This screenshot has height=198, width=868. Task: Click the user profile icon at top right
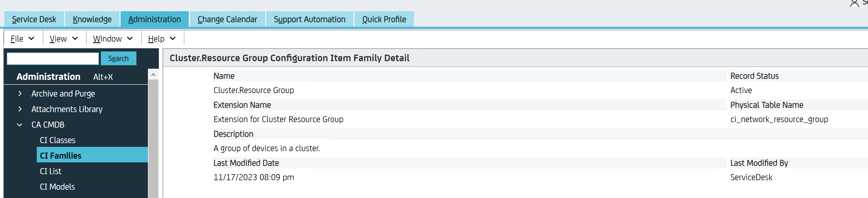[854, 4]
